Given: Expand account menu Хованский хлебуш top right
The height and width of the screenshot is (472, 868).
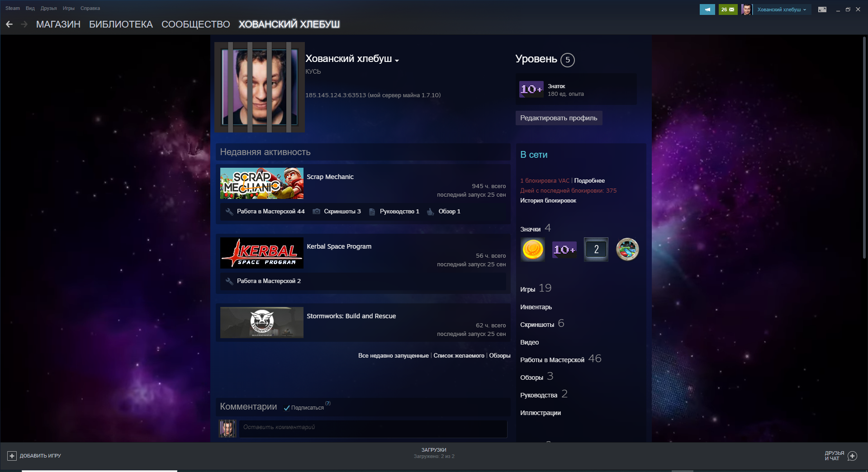Looking at the screenshot, I should coord(782,9).
